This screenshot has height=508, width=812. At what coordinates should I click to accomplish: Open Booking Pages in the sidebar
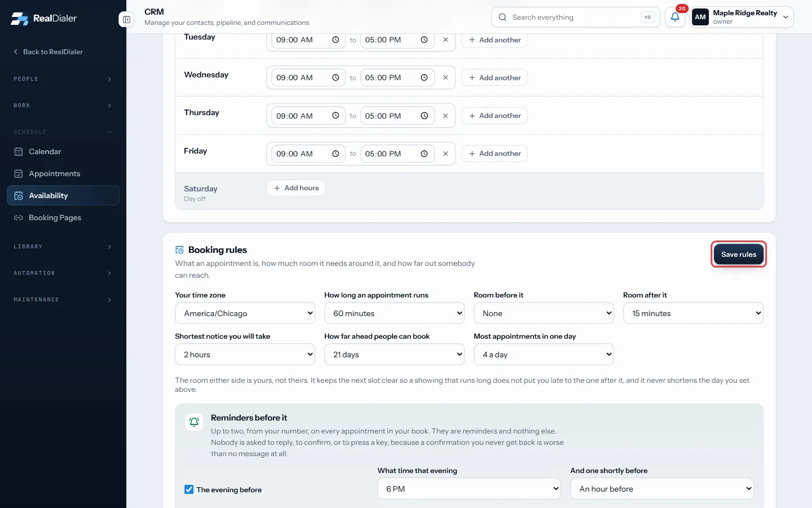pos(63,218)
